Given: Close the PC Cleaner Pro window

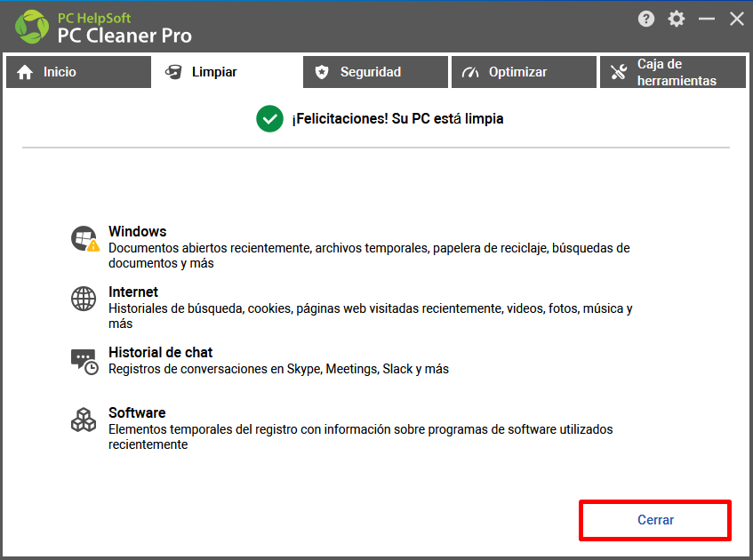Looking at the screenshot, I should pos(737,20).
